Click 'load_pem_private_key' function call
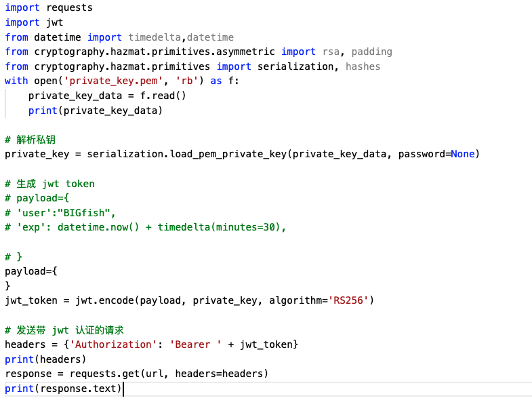The image size is (532, 398). click(x=228, y=154)
